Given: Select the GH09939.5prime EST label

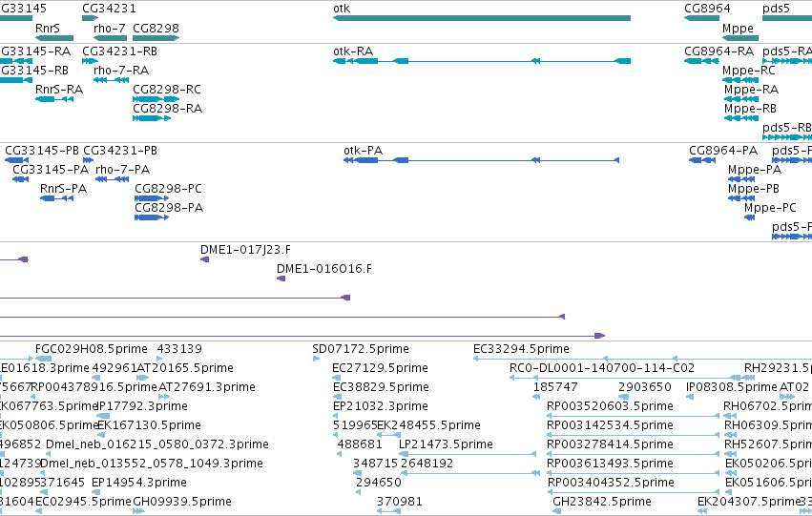Looking at the screenshot, I should [182, 502].
